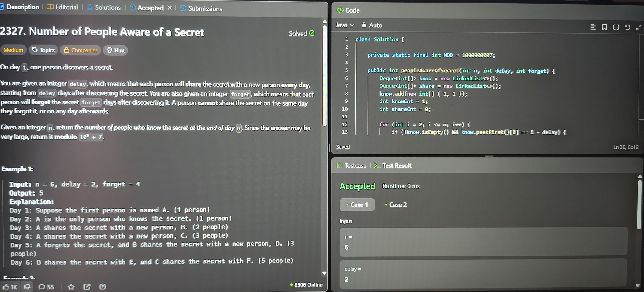Select the Test Result tab
This screenshot has width=644, height=292.
pos(393,166)
